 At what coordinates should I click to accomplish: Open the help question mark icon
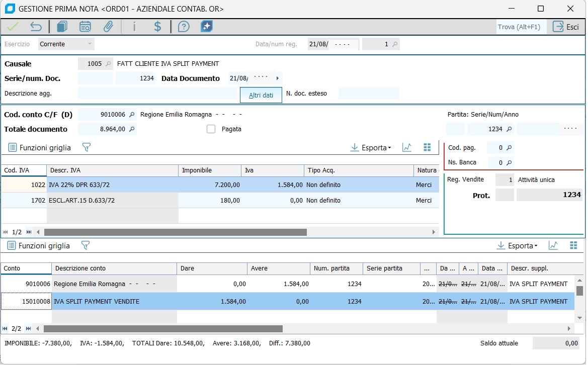click(x=184, y=27)
